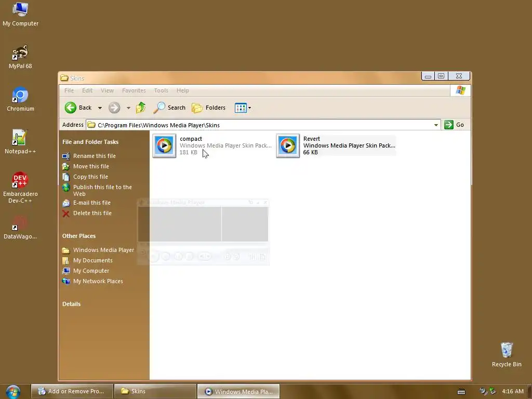Screen dimensions: 532x399
Task: Select the compact skin file icon
Action: (x=164, y=145)
